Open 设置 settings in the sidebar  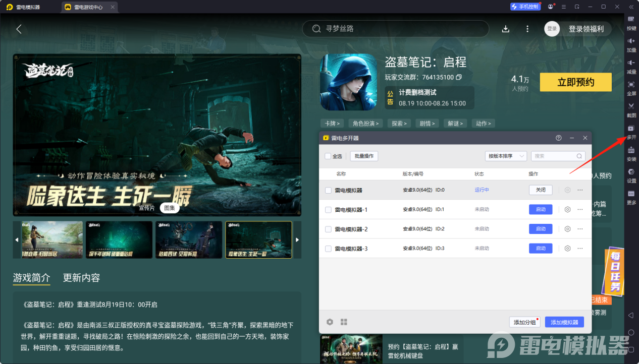coord(631,171)
